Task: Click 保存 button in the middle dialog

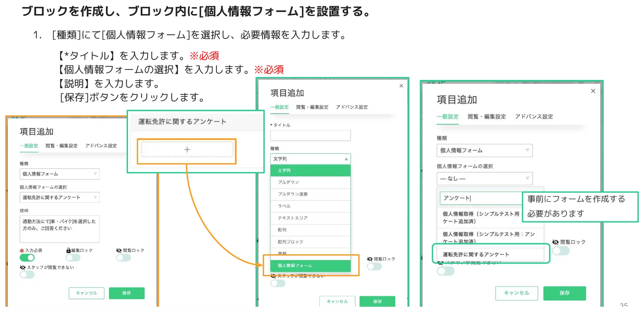Action: pos(377,301)
